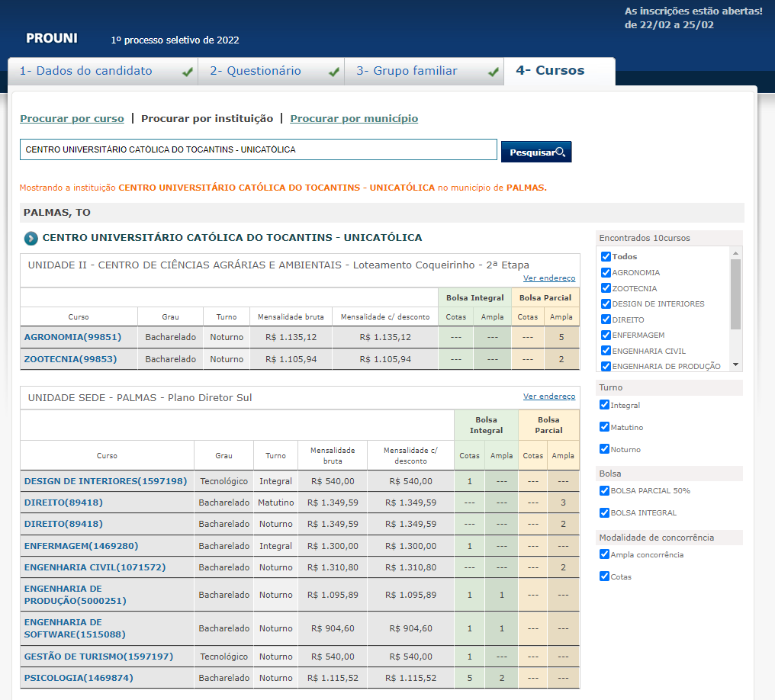
Task: Open the Noturno DIREITO(89418) course
Action: pos(63,524)
